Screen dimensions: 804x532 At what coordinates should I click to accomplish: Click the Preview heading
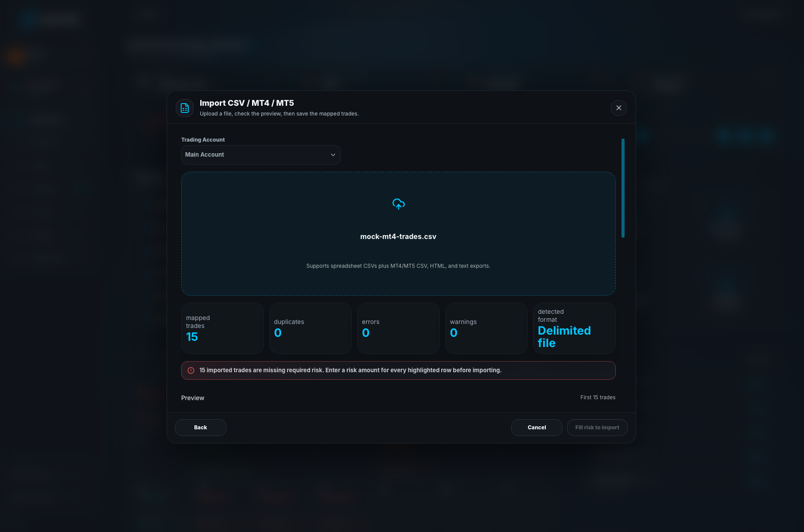click(193, 398)
